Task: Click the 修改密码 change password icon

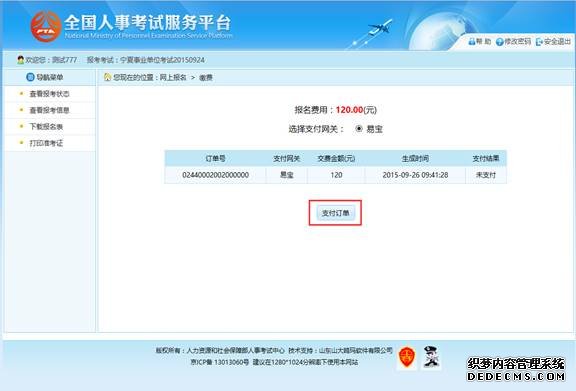Action: (500, 42)
